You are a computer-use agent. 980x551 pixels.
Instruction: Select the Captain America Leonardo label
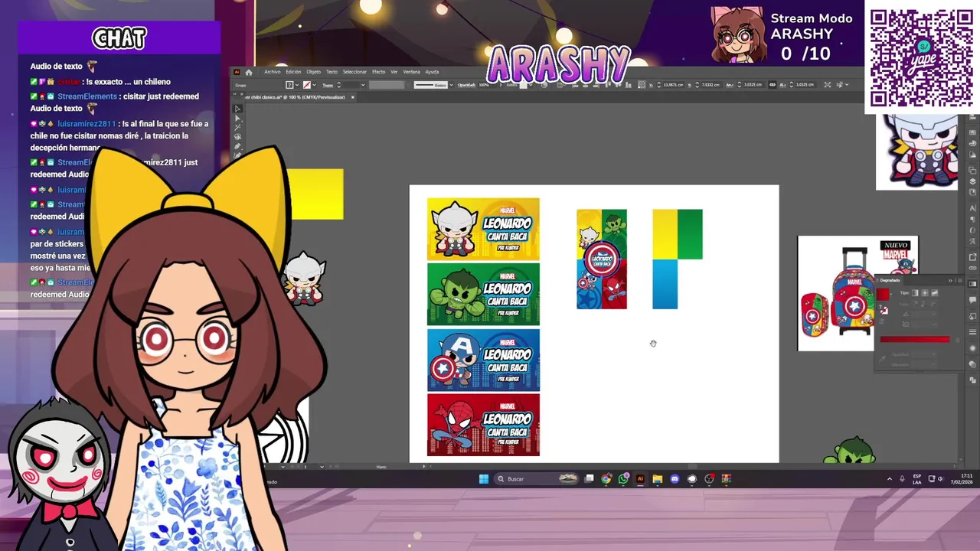483,360
